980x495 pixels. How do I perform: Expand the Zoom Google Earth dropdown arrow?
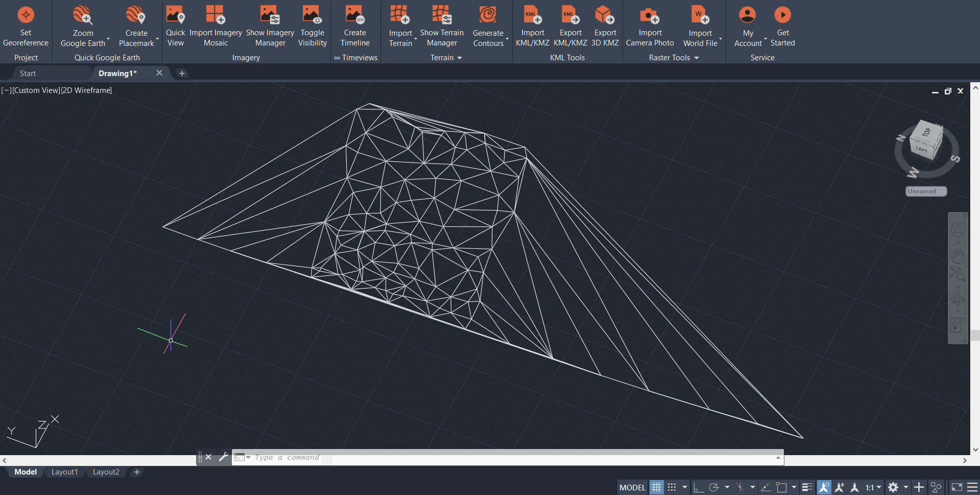pos(108,39)
